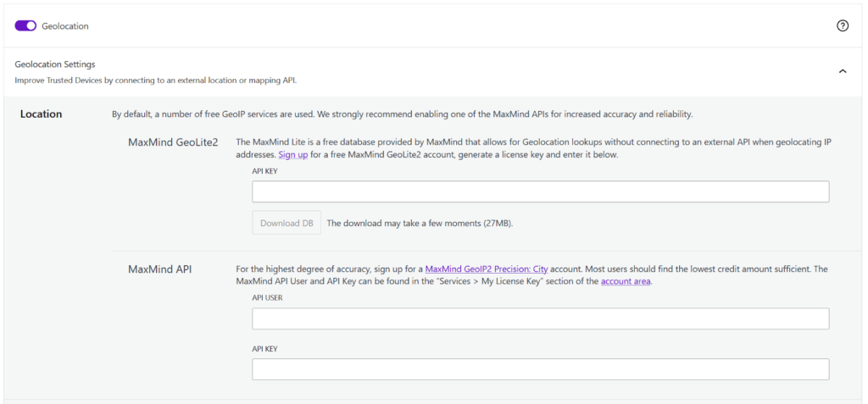Click the "Improve Trusted Devices" description text
Image resolution: width=868 pixels, height=404 pixels.
[155, 80]
